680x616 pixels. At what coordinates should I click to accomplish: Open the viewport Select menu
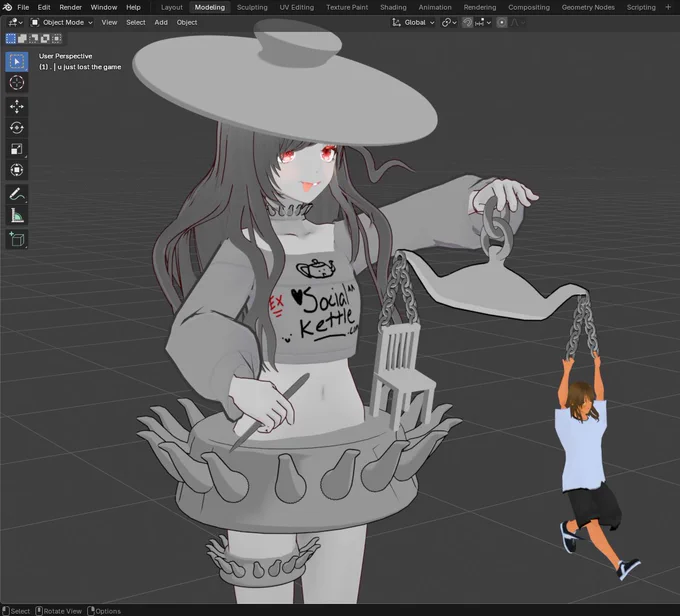[x=136, y=23]
